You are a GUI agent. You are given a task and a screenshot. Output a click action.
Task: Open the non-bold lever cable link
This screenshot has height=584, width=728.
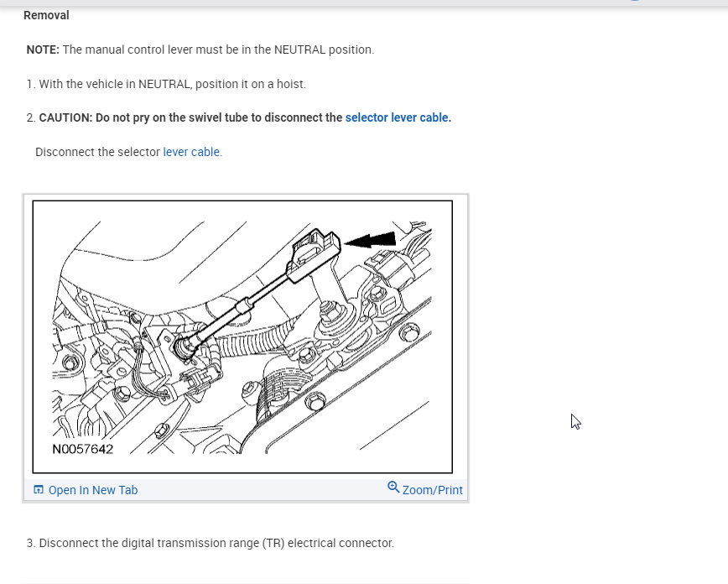191,152
